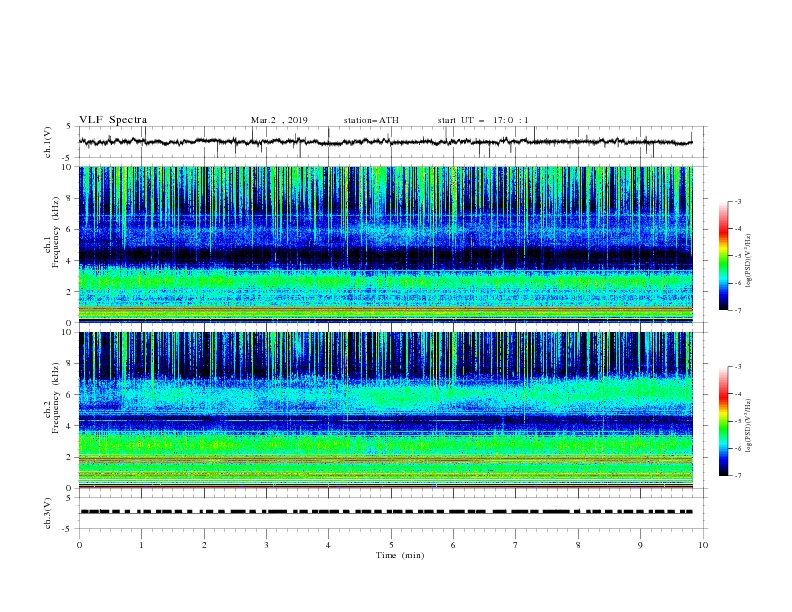Viewport: 792px width, 612px height.
Task: Click the "6" kHz tick of ch.2 spectrogram
Action: [x=70, y=394]
